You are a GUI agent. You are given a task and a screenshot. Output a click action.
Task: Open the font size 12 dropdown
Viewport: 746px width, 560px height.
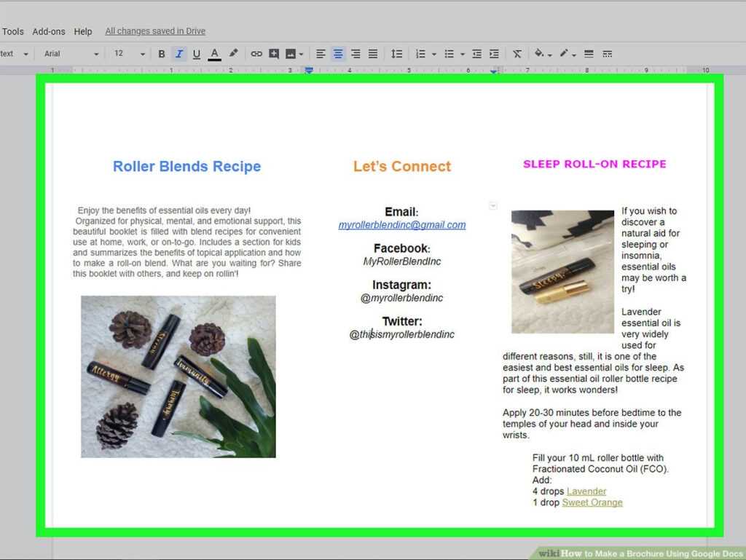pos(130,54)
